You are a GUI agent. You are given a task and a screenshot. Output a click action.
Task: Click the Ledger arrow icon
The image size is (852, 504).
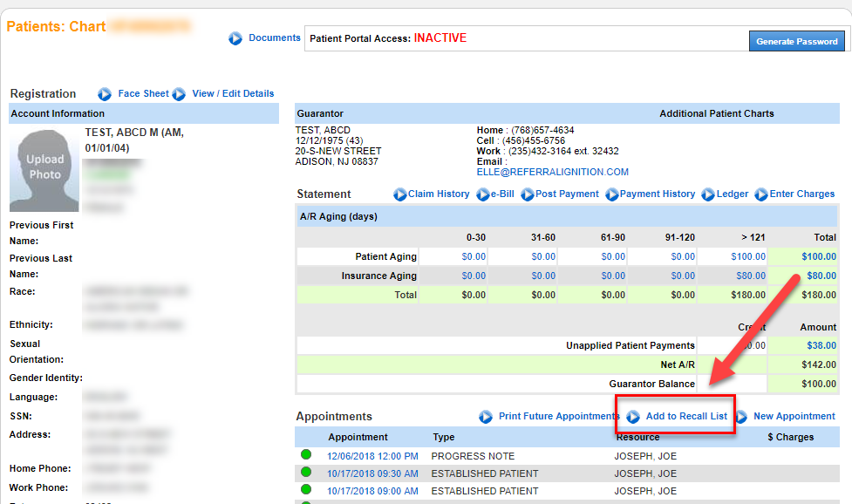coord(708,194)
